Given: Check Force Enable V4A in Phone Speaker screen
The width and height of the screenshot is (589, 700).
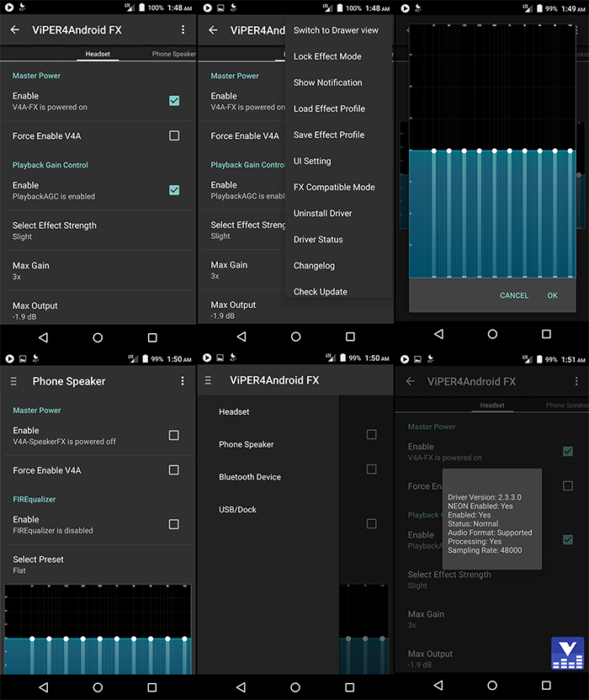Looking at the screenshot, I should coord(173,469).
